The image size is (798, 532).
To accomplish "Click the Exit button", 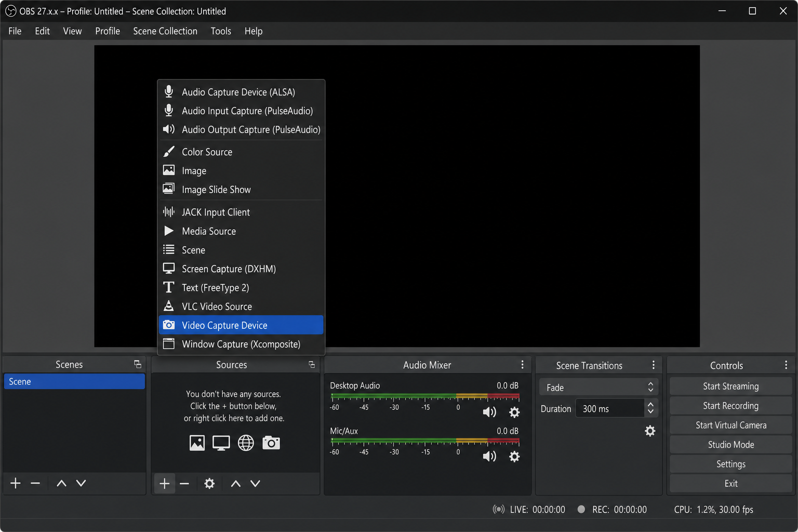I will [730, 483].
